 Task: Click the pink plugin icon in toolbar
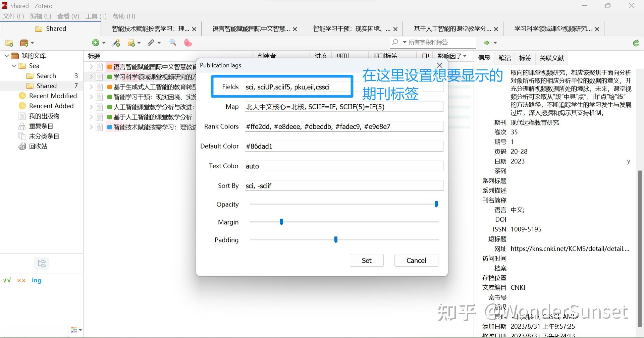[188, 43]
